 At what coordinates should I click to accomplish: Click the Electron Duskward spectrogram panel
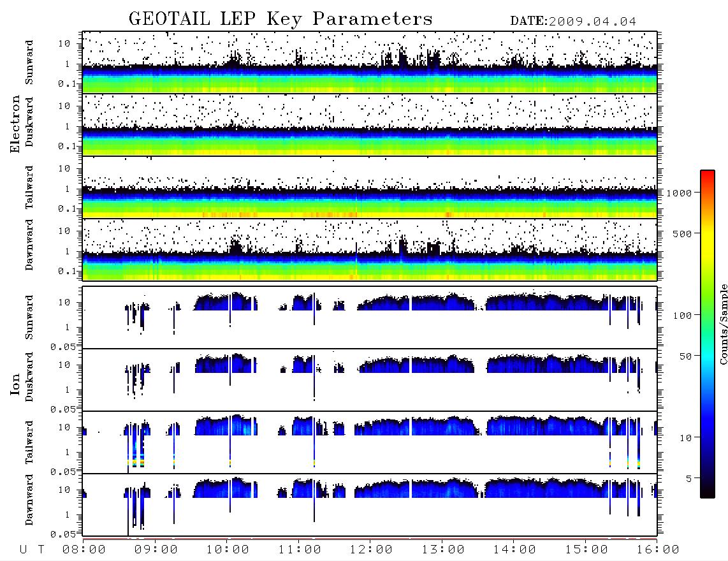[x=370, y=124]
